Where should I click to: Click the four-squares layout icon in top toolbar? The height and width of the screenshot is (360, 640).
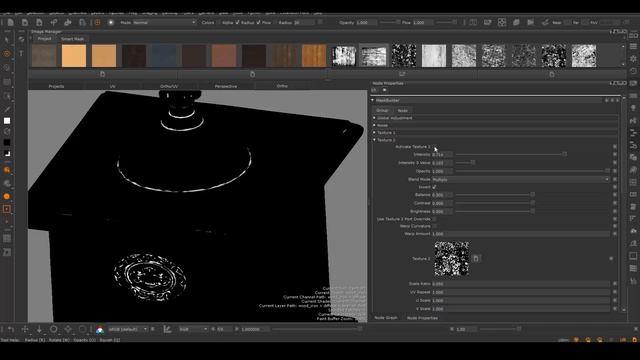[x=502, y=22]
